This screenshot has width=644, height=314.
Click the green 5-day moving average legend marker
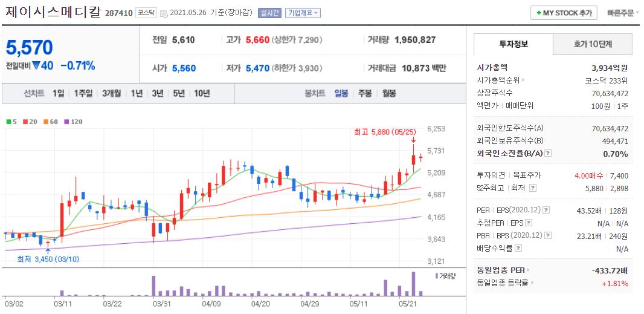[x=8, y=122]
